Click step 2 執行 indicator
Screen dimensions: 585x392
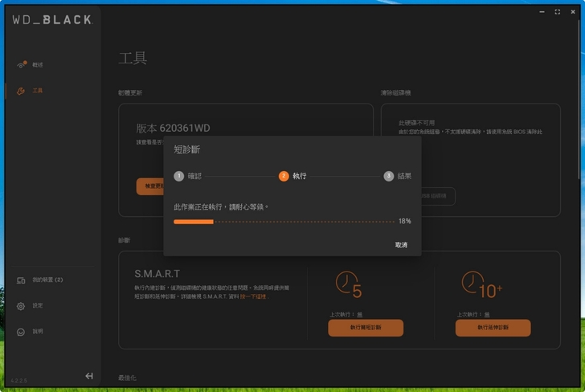pos(284,176)
